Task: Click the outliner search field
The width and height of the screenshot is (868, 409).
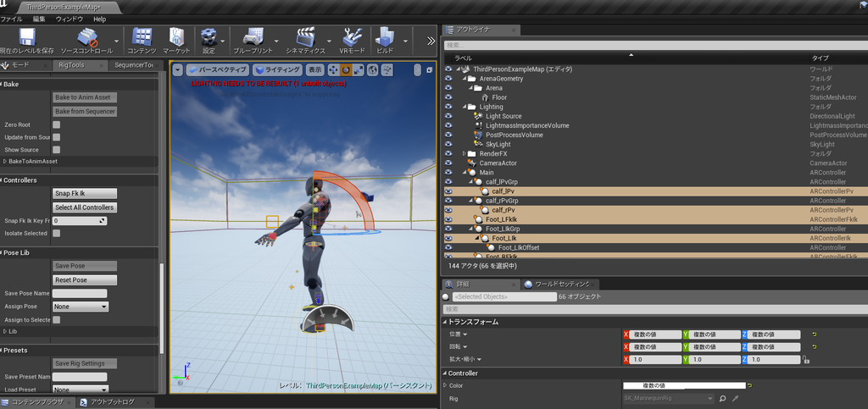Action: pyautogui.click(x=656, y=45)
